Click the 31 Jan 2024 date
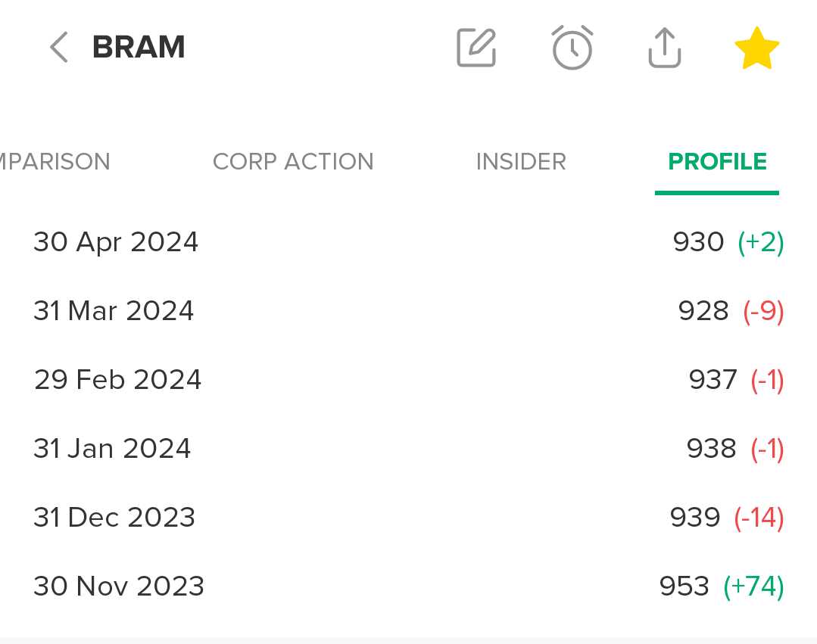This screenshot has width=817, height=644. point(112,449)
